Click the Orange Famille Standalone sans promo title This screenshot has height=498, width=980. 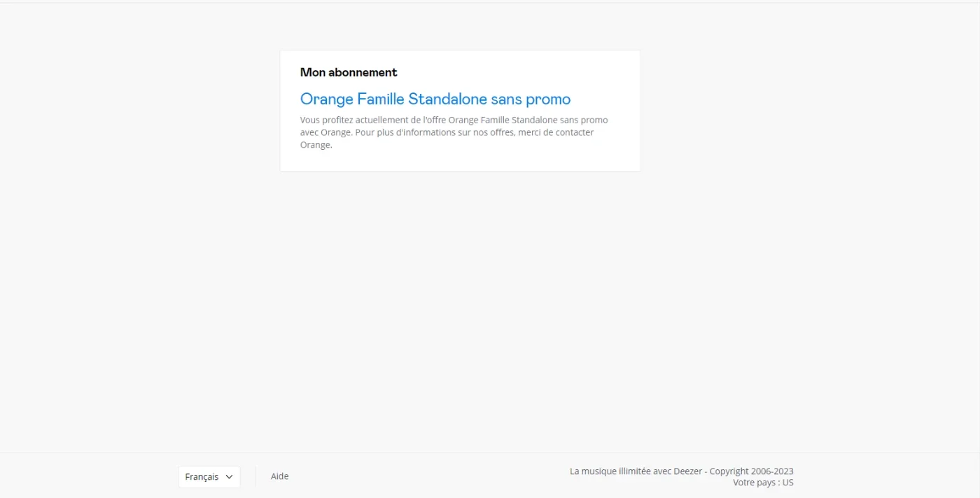click(x=435, y=99)
